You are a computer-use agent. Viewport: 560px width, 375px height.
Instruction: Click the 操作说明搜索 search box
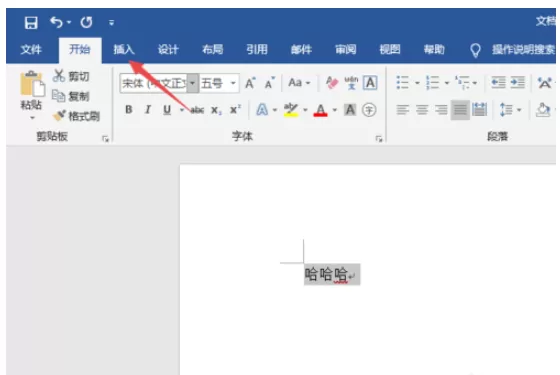click(523, 50)
